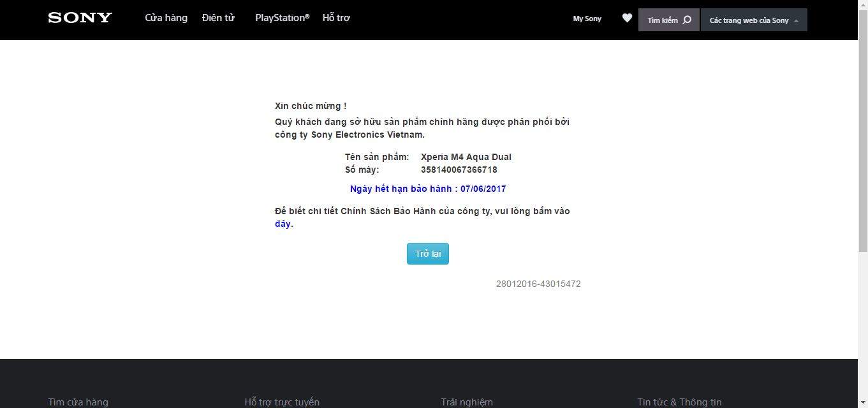This screenshot has width=868, height=408.
Task: Click the Tên sản phẩm label
Action: (x=377, y=157)
